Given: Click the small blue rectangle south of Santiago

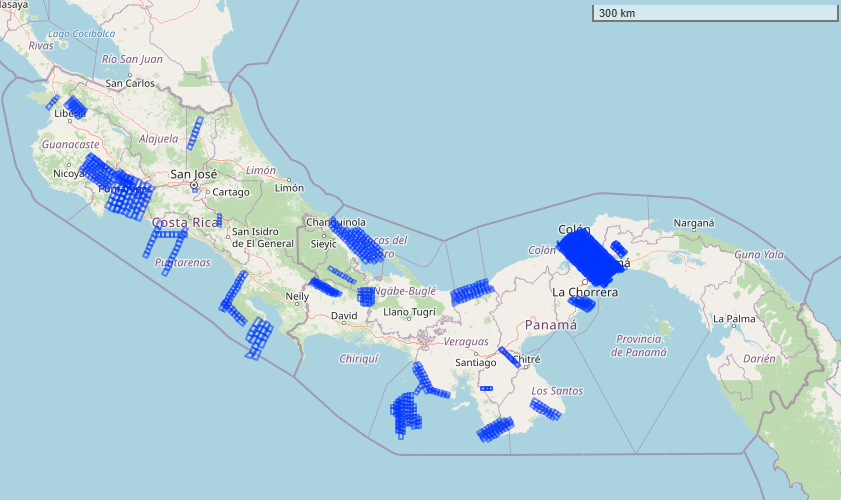Looking at the screenshot, I should click(486, 388).
